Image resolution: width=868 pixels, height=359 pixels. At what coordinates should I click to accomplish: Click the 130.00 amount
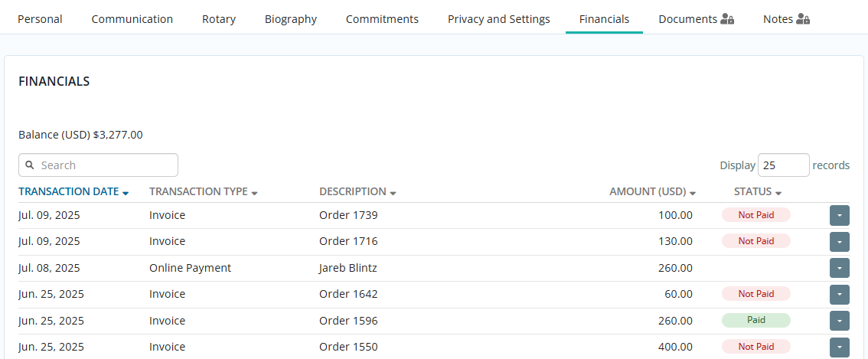[675, 242]
